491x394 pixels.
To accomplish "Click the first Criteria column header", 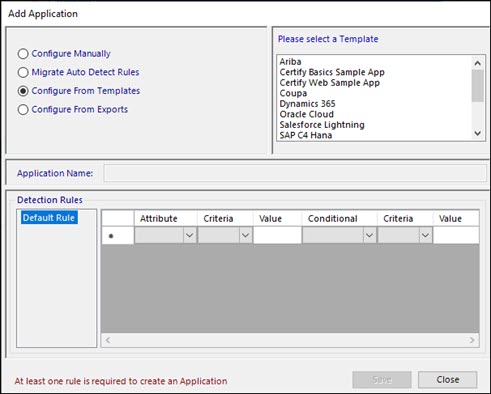I will click(x=225, y=219).
